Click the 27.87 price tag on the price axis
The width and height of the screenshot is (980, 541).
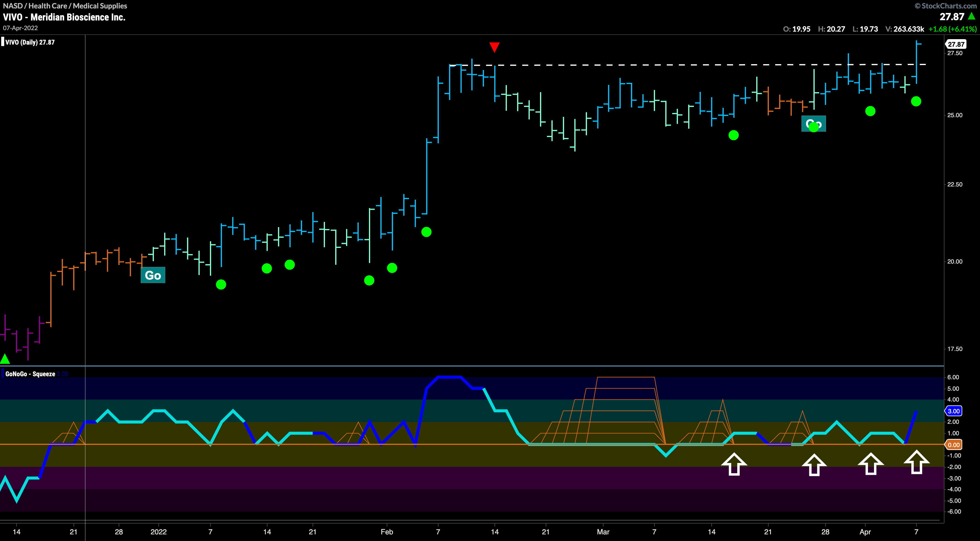click(956, 44)
